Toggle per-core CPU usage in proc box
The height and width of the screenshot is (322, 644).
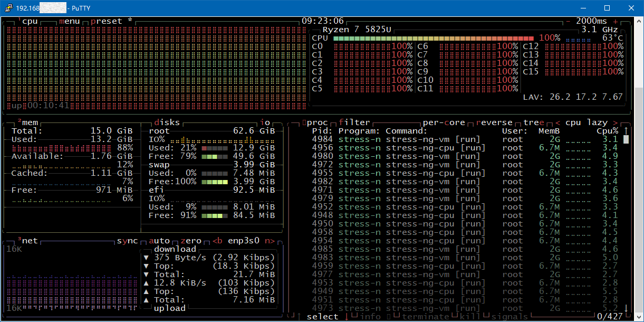tap(444, 122)
